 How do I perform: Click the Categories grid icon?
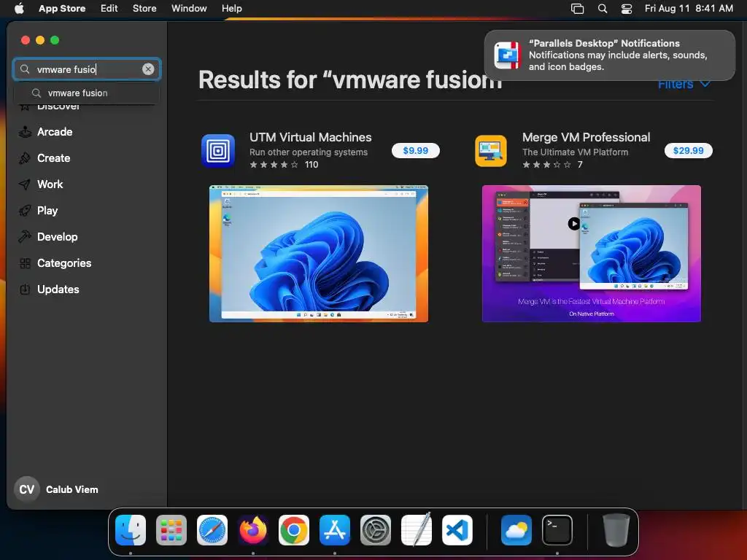coord(25,262)
